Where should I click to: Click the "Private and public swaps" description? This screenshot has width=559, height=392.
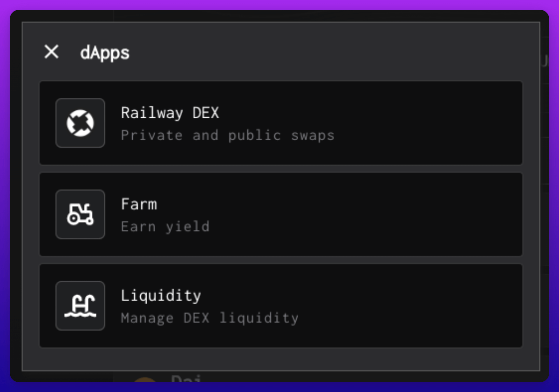[x=227, y=135]
